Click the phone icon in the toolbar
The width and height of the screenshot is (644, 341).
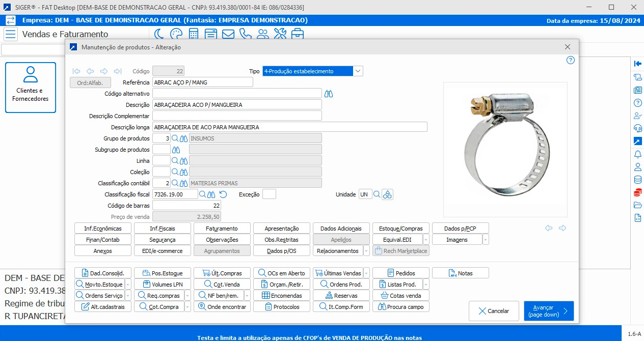[246, 34]
